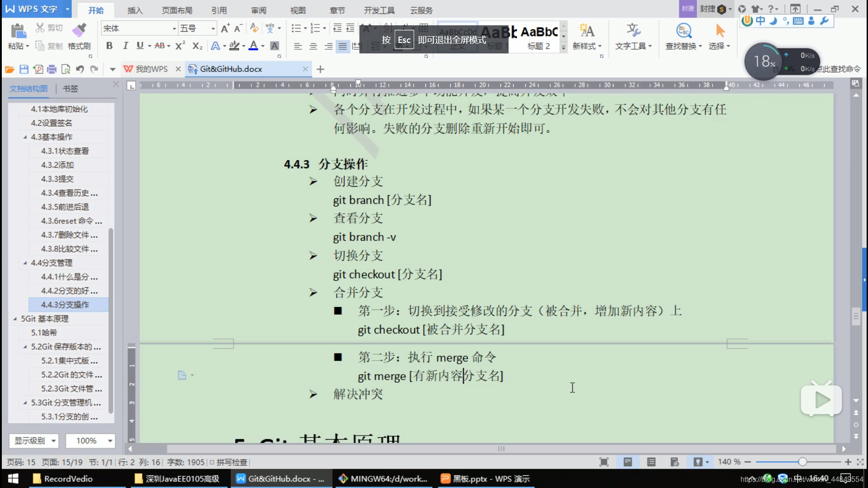
Task: Apply the text highlight color
Action: pos(234,46)
